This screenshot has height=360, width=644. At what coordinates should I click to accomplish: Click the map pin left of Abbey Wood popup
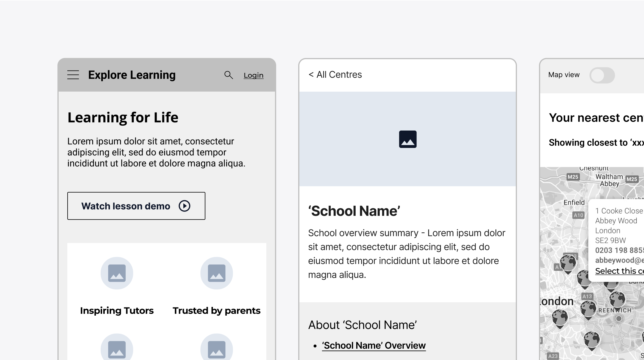pyautogui.click(x=568, y=263)
